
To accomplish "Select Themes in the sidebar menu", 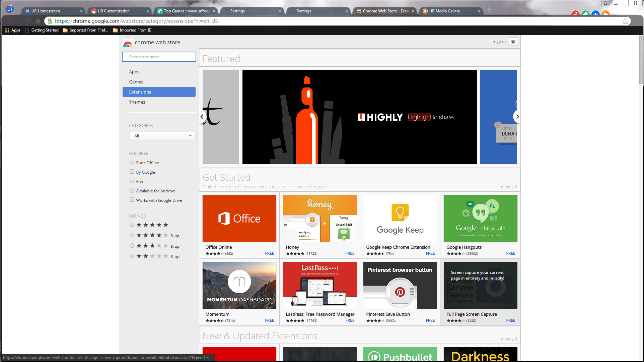I will pyautogui.click(x=137, y=102).
